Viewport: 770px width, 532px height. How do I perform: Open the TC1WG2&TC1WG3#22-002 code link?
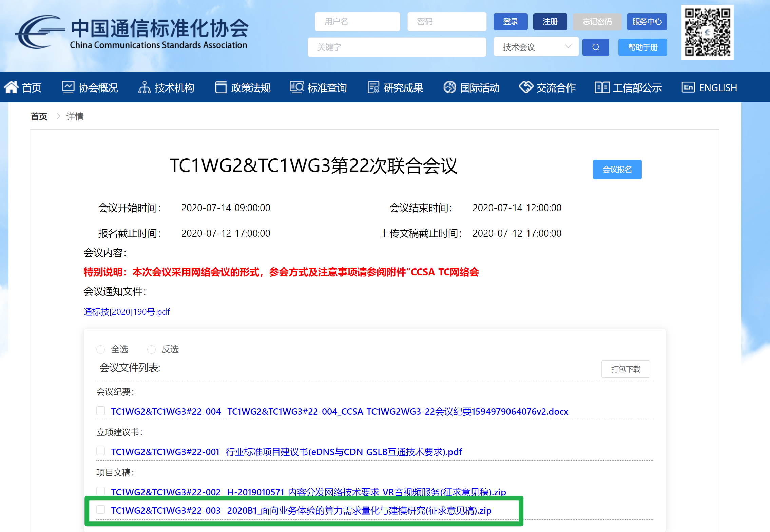[166, 492]
